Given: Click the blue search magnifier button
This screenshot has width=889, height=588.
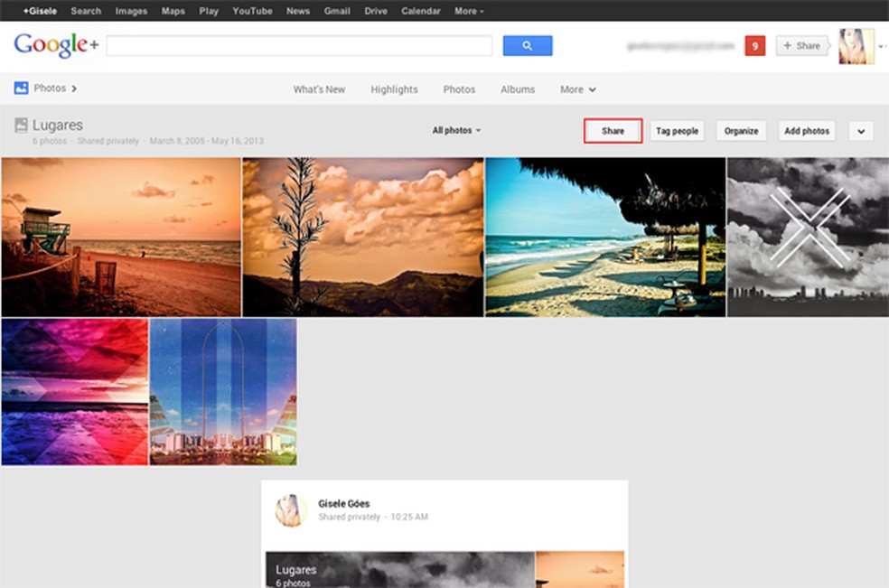Looking at the screenshot, I should (528, 46).
